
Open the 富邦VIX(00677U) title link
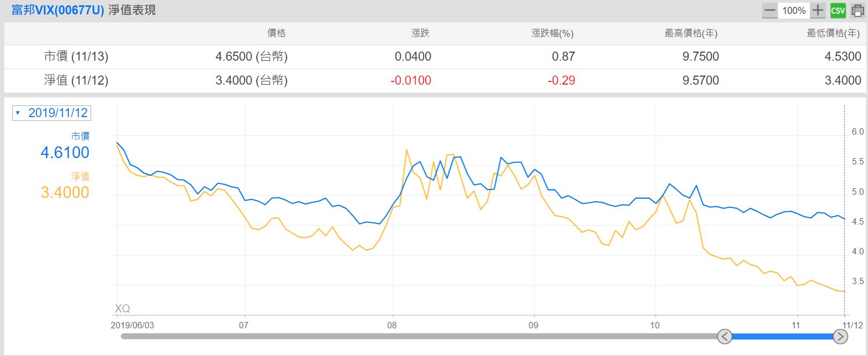pyautogui.click(x=58, y=10)
